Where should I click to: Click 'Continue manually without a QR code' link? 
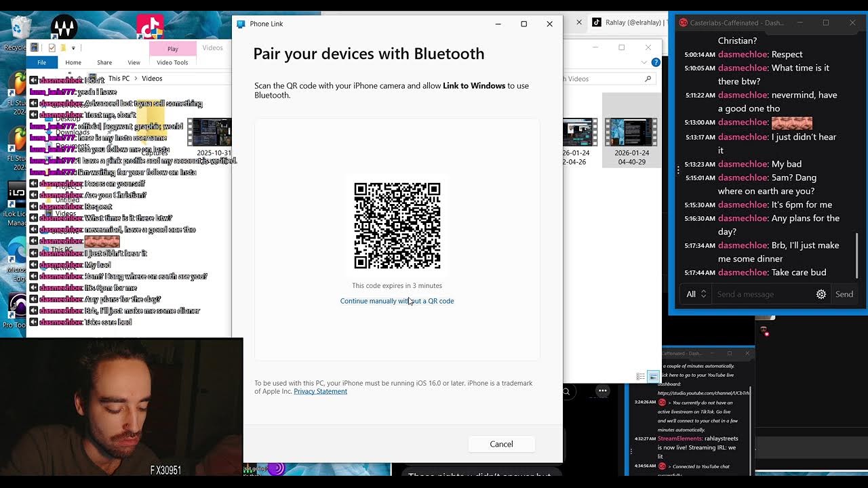pos(397,301)
